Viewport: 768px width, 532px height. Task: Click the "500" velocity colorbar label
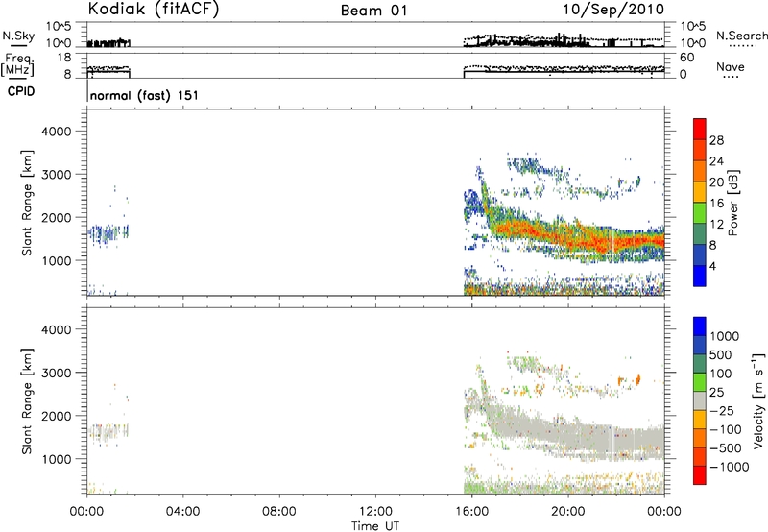click(x=721, y=354)
